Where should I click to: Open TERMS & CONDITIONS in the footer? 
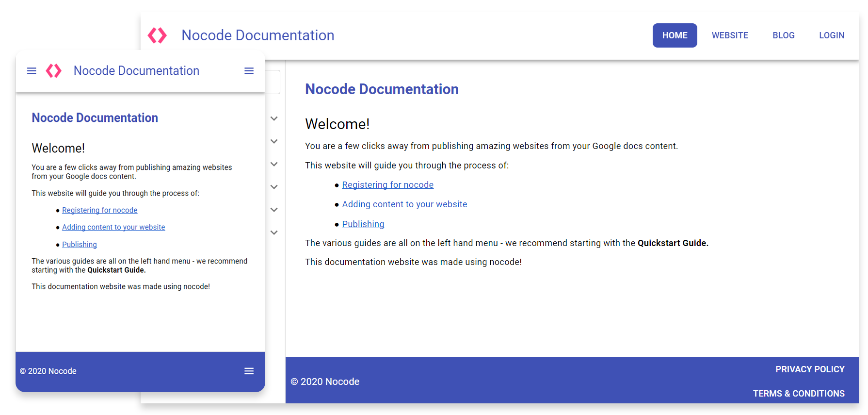(x=799, y=394)
